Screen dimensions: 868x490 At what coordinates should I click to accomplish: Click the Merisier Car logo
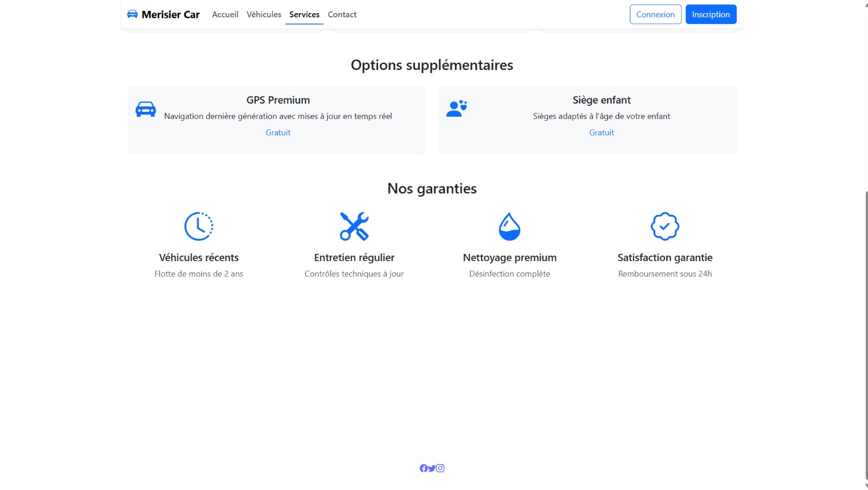click(x=163, y=15)
